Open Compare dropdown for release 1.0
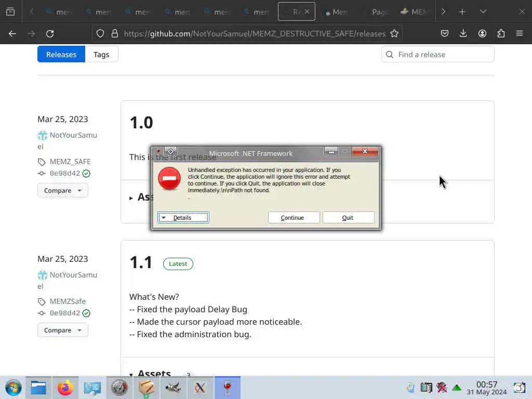 click(63, 190)
